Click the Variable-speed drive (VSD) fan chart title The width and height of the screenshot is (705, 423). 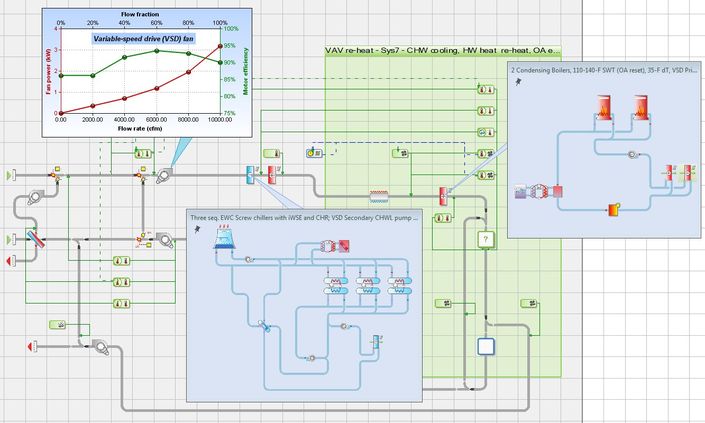143,39
